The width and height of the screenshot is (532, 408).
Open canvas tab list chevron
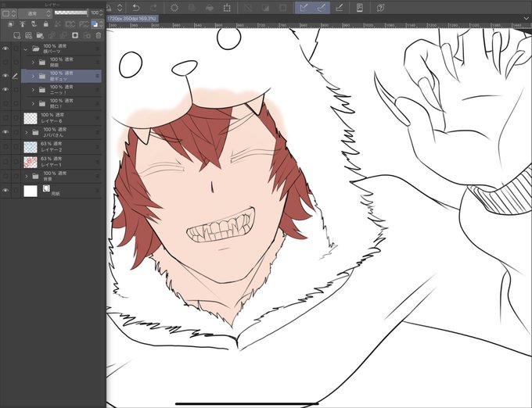pos(527,18)
